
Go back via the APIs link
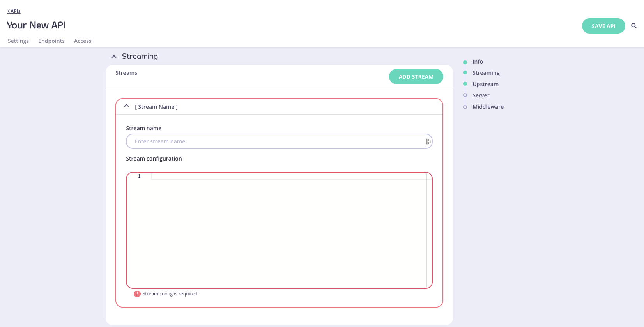[14, 11]
